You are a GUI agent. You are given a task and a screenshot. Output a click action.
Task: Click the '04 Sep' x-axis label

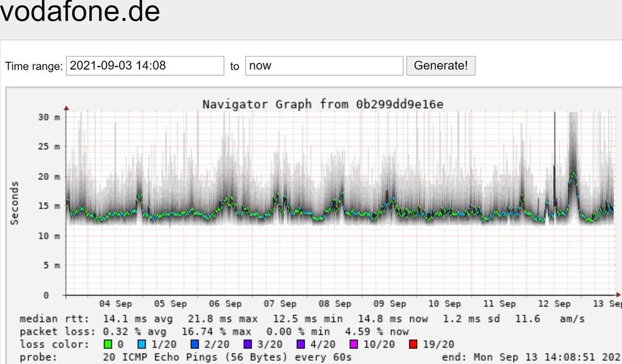(x=115, y=304)
